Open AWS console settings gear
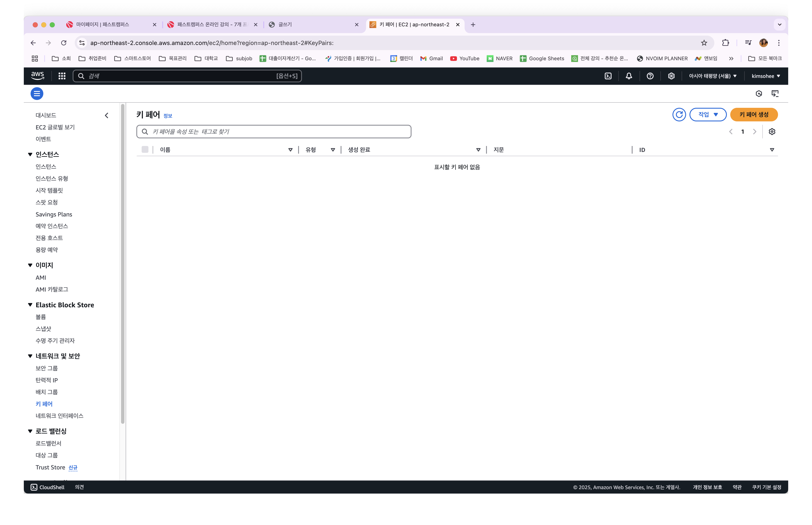The image size is (812, 525). click(671, 76)
